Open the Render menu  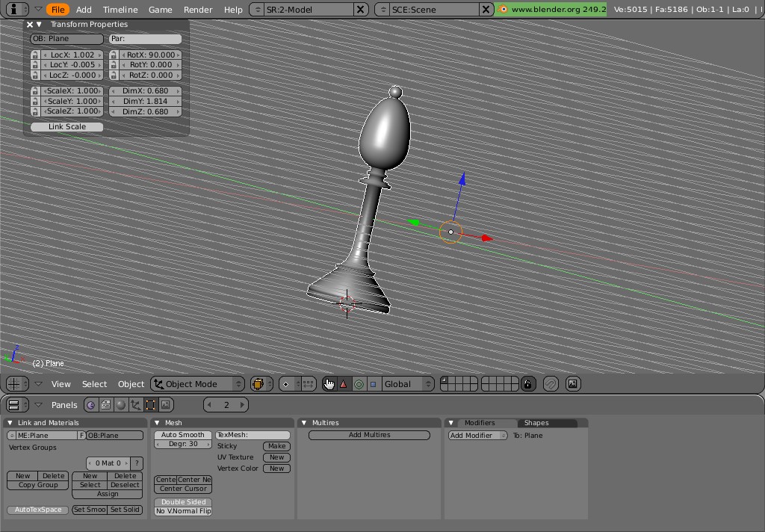tap(197, 9)
